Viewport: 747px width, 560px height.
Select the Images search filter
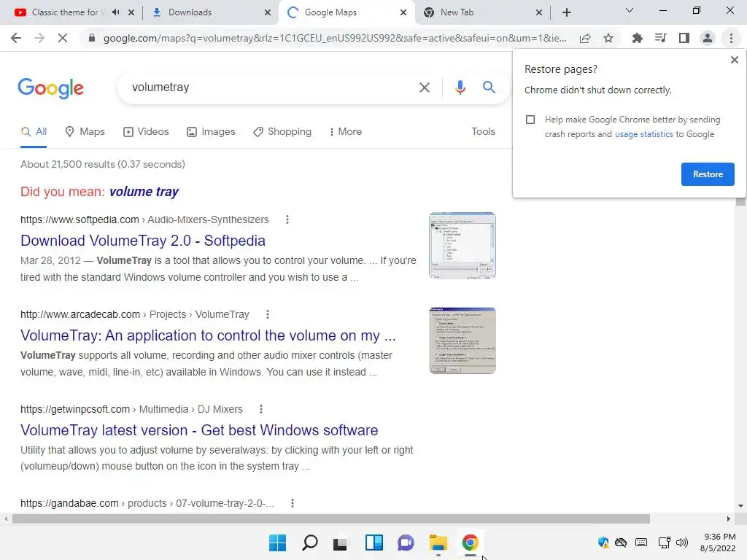tap(211, 131)
